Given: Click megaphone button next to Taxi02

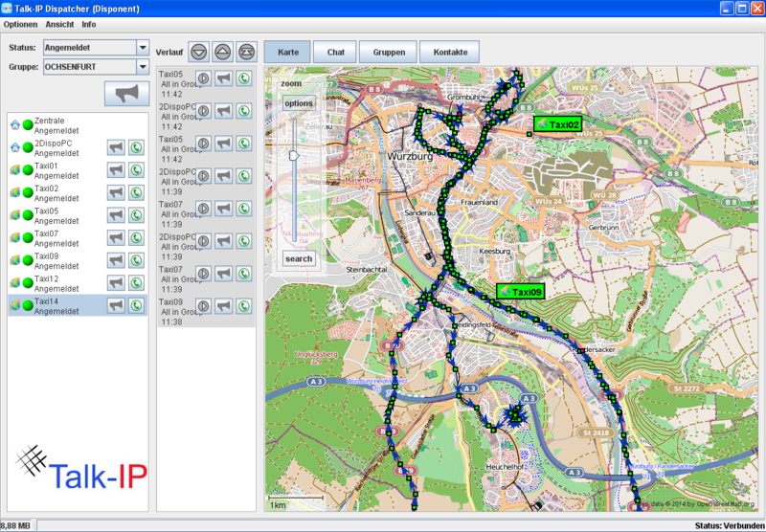Looking at the screenshot, I should click(116, 192).
